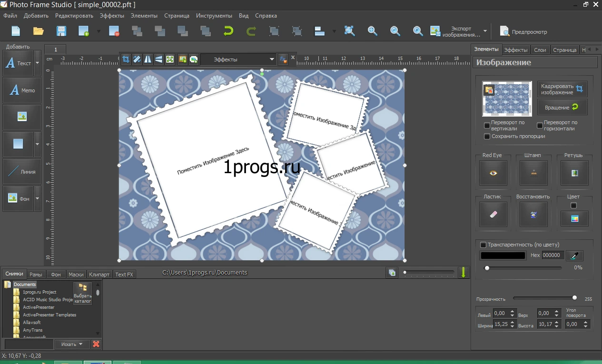Add a rectangle shape element
This screenshot has width=602, height=364.
coord(18,145)
